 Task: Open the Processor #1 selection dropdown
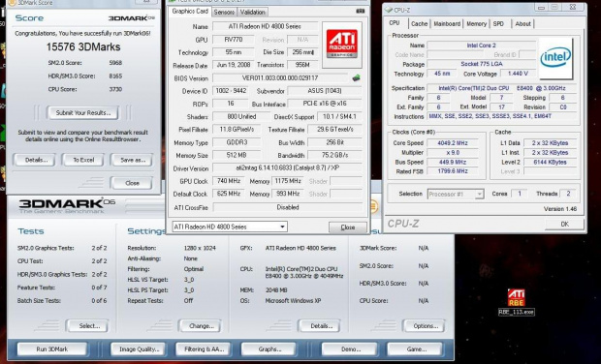tap(456, 194)
